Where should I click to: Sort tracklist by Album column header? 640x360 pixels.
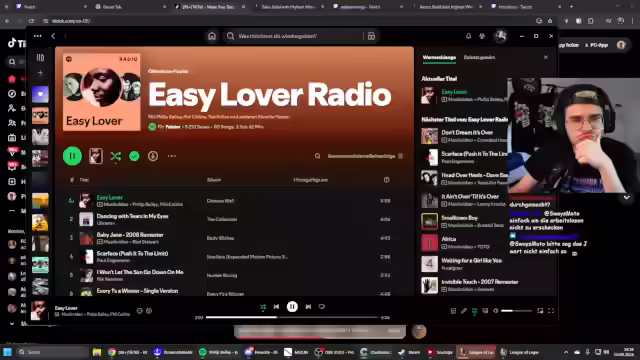tap(214, 180)
